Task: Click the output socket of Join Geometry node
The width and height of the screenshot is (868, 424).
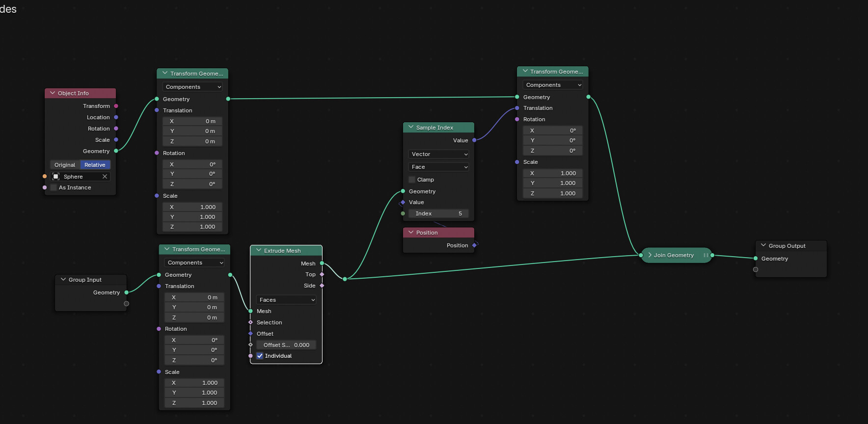Action: click(712, 255)
